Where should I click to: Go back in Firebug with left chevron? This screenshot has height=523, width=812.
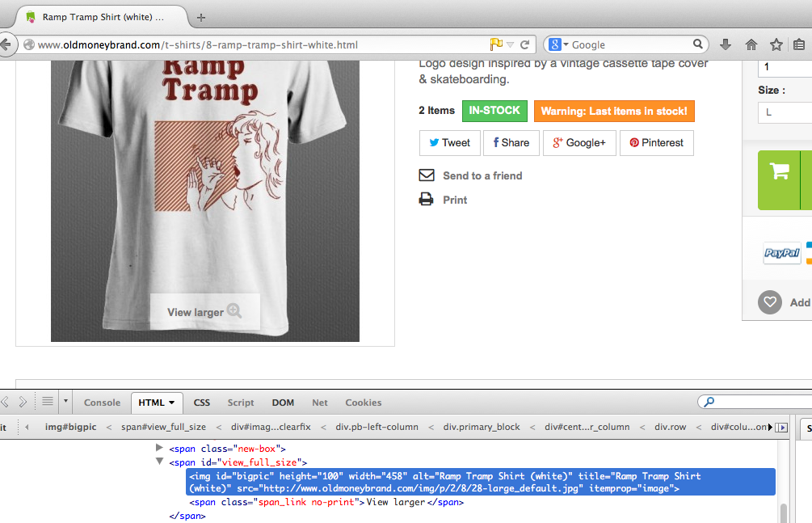(x=6, y=402)
